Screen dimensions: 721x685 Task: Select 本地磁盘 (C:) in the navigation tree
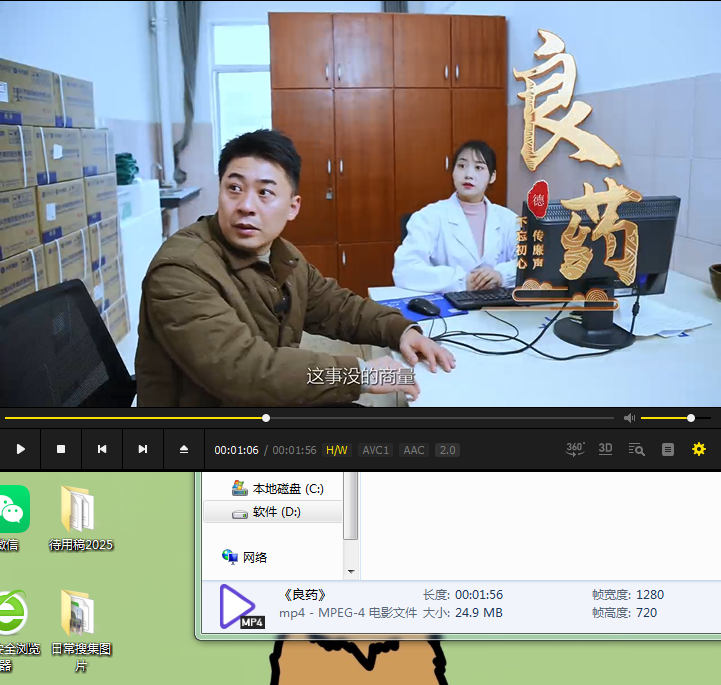pyautogui.click(x=287, y=489)
